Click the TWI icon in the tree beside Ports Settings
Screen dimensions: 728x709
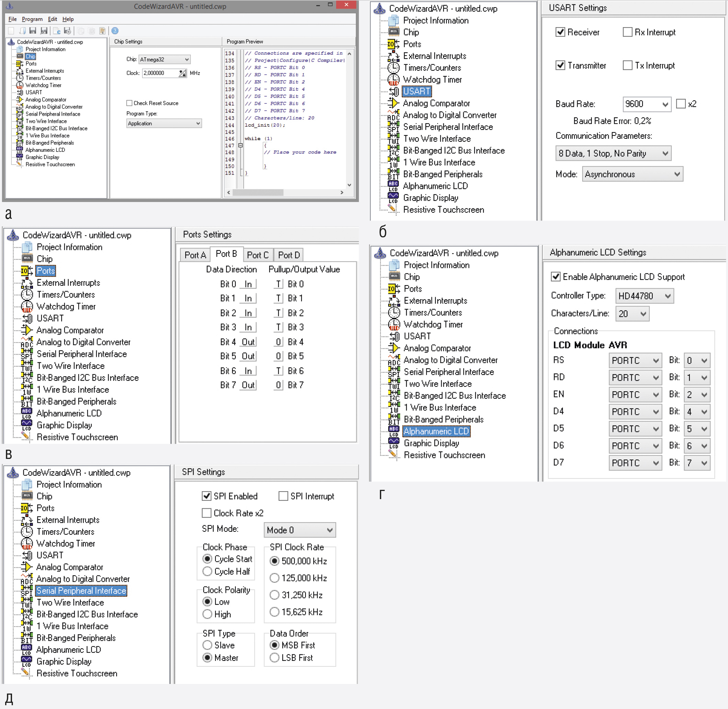coord(27,366)
